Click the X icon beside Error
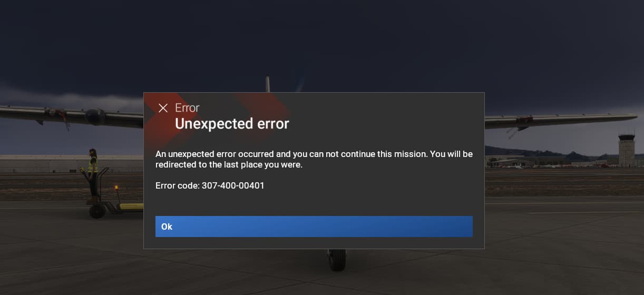This screenshot has width=644, height=295. point(163,108)
